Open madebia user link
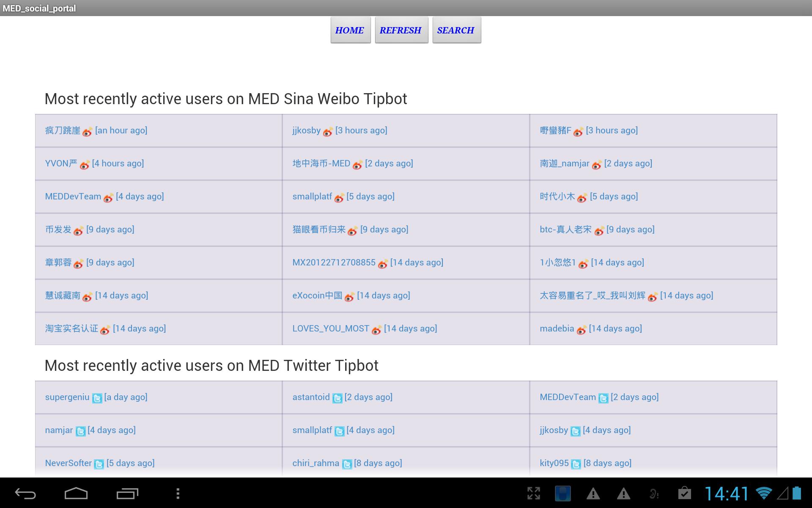 point(557,329)
